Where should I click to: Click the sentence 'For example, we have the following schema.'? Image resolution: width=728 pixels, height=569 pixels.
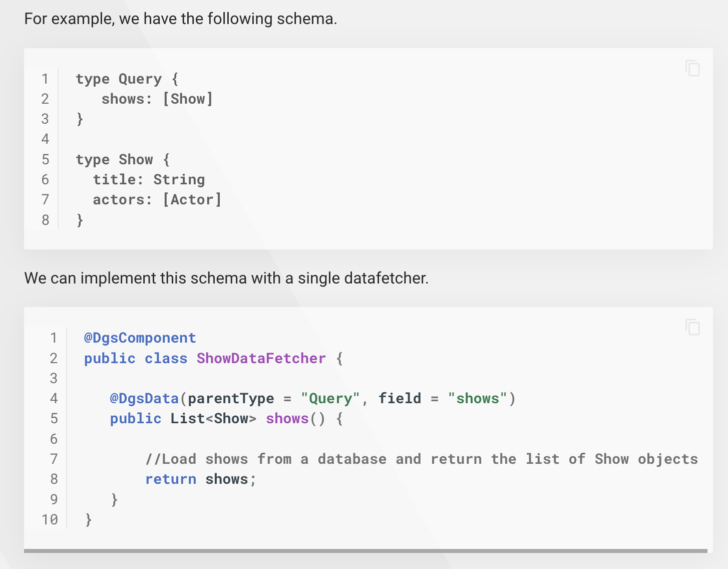(181, 19)
